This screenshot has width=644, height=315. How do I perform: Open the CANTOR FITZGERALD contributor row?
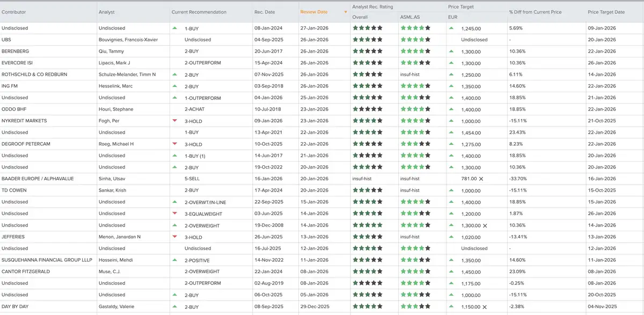(x=26, y=272)
